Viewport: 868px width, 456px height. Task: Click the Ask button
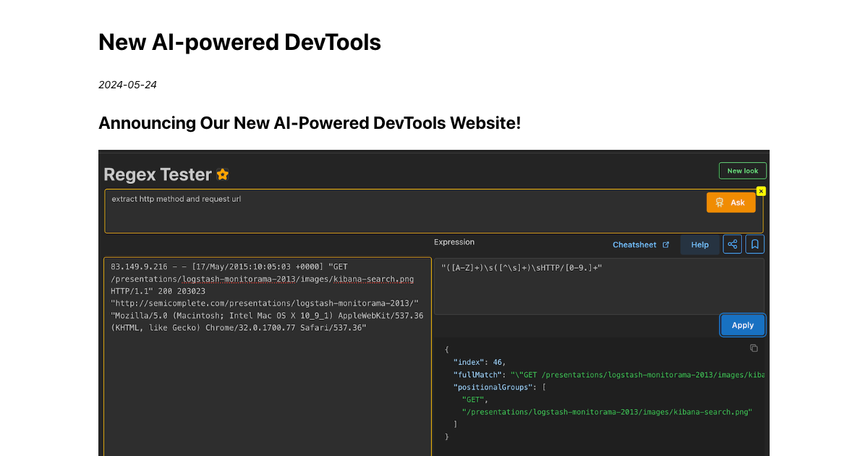coord(731,203)
